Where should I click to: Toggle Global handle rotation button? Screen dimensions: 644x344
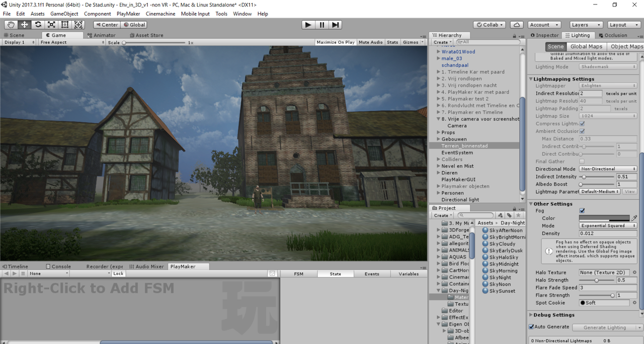pos(134,25)
